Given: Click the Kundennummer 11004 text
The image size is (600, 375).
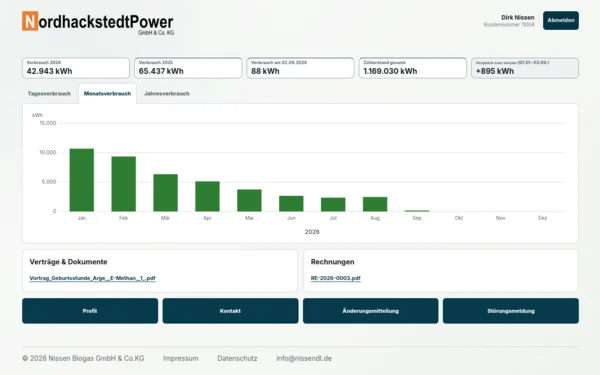Looking at the screenshot, I should coord(509,24).
